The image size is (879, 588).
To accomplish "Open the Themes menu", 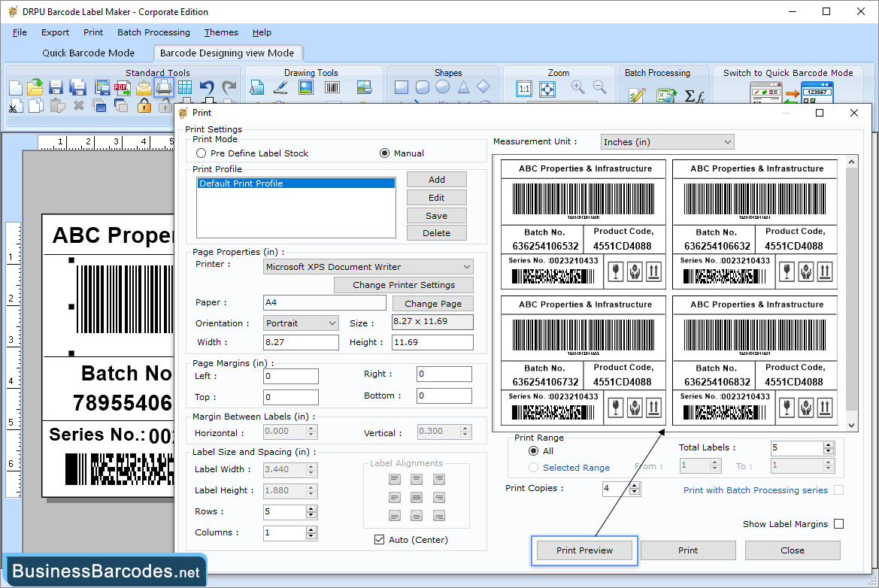I will point(221,32).
